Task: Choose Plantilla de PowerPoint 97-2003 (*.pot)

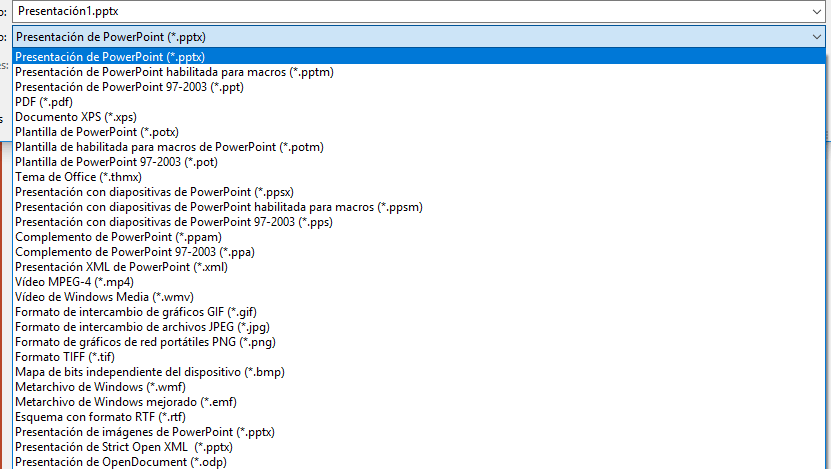Action: pos(419,162)
